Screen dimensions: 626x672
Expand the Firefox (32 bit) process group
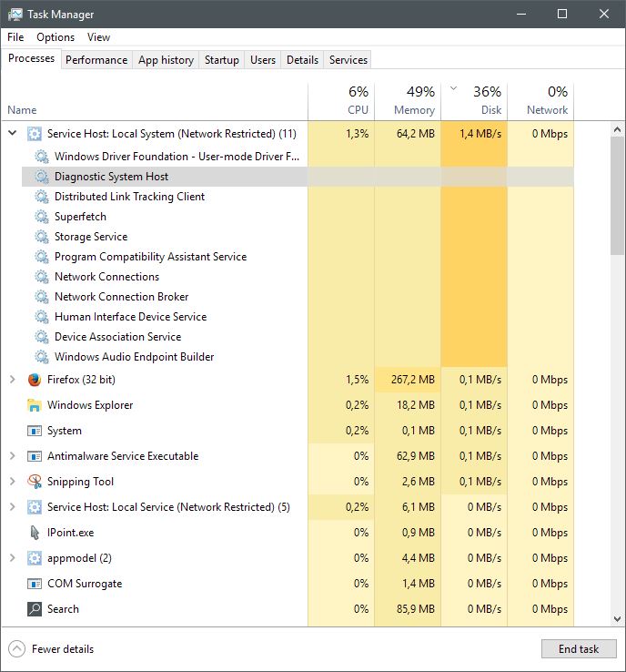coord(13,380)
